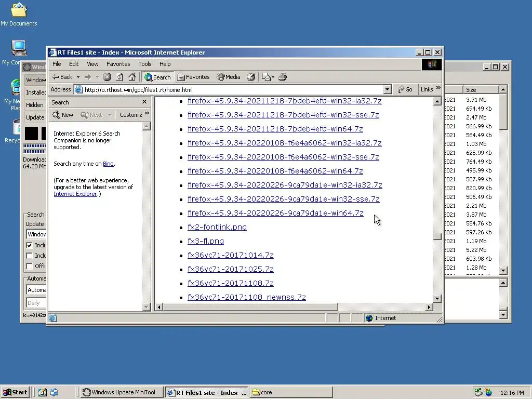The width and height of the screenshot is (532, 399).
Task: Click the History icon in toolbar
Action: 251,77
